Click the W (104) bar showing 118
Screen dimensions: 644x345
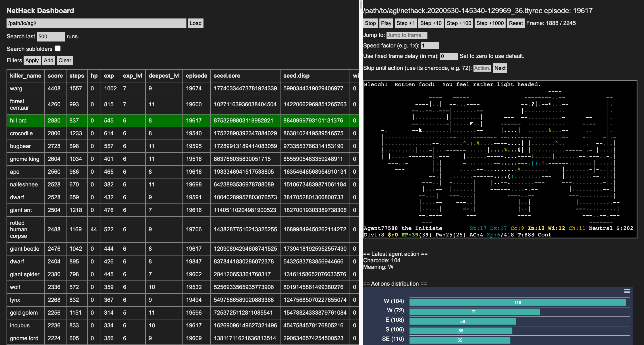(518, 302)
